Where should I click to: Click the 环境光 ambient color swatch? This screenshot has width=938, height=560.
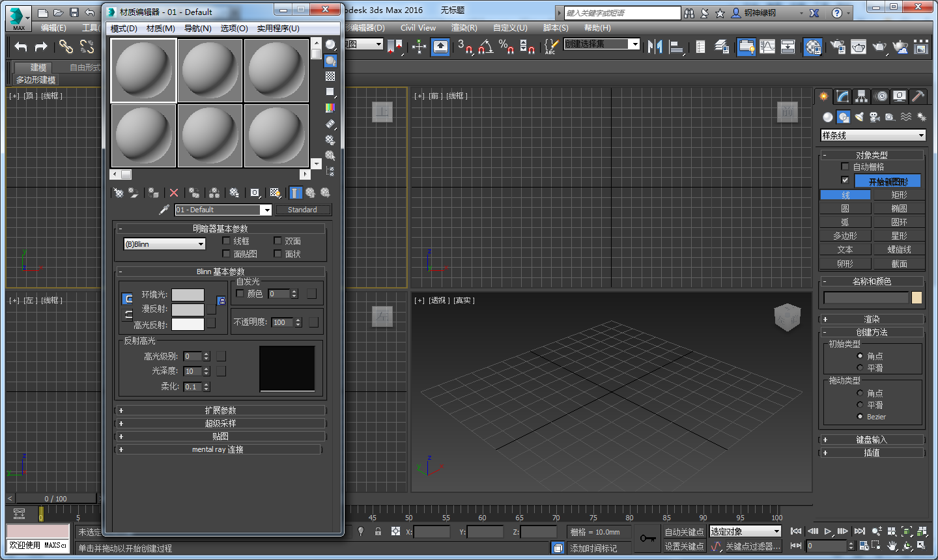tap(188, 295)
